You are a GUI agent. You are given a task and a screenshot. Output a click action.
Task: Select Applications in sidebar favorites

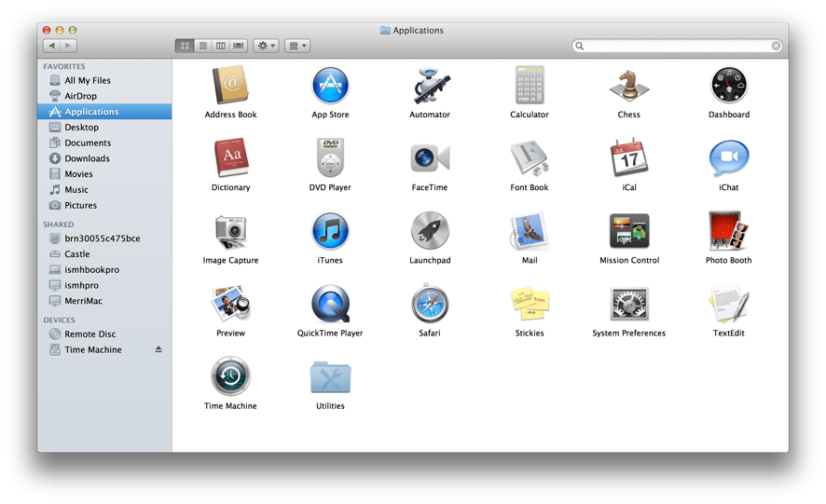104,112
